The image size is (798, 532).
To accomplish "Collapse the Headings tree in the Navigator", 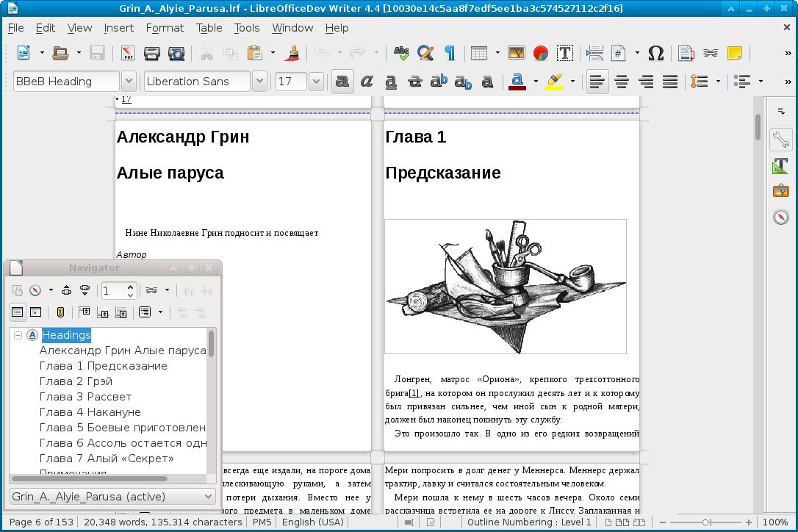I will (x=18, y=335).
